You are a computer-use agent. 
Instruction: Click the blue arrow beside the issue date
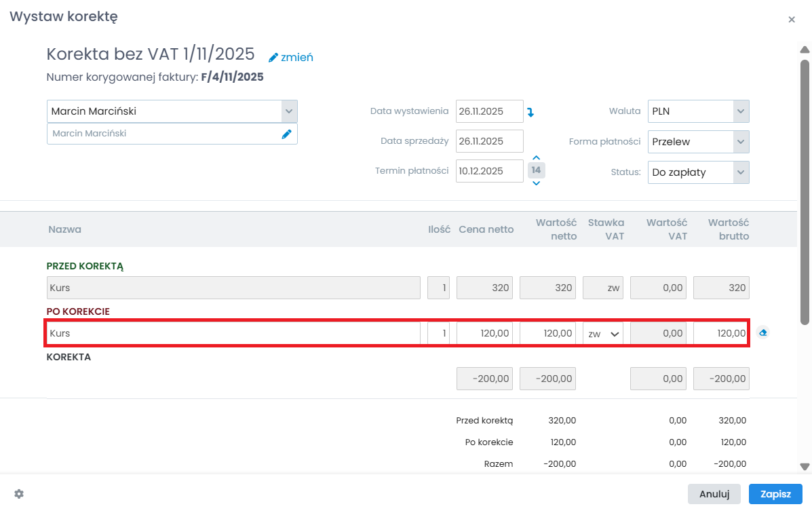click(530, 112)
